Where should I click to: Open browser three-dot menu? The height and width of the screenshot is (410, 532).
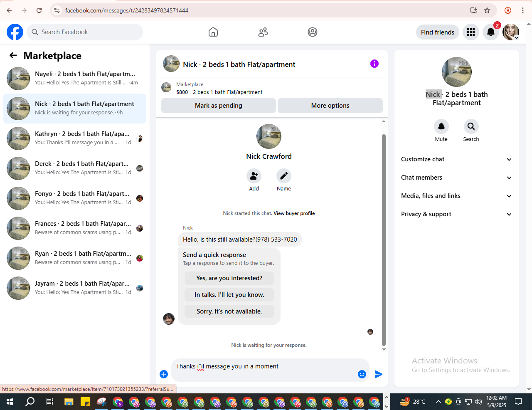tap(523, 10)
